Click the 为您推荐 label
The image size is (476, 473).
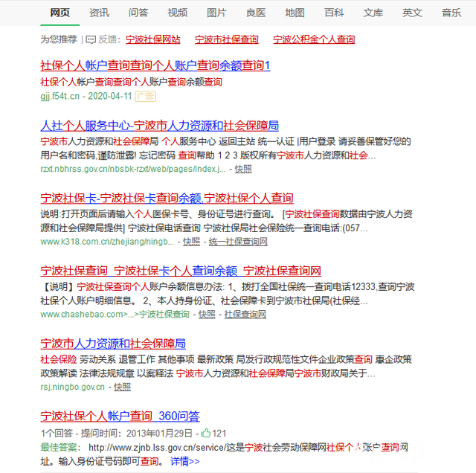[59, 39]
